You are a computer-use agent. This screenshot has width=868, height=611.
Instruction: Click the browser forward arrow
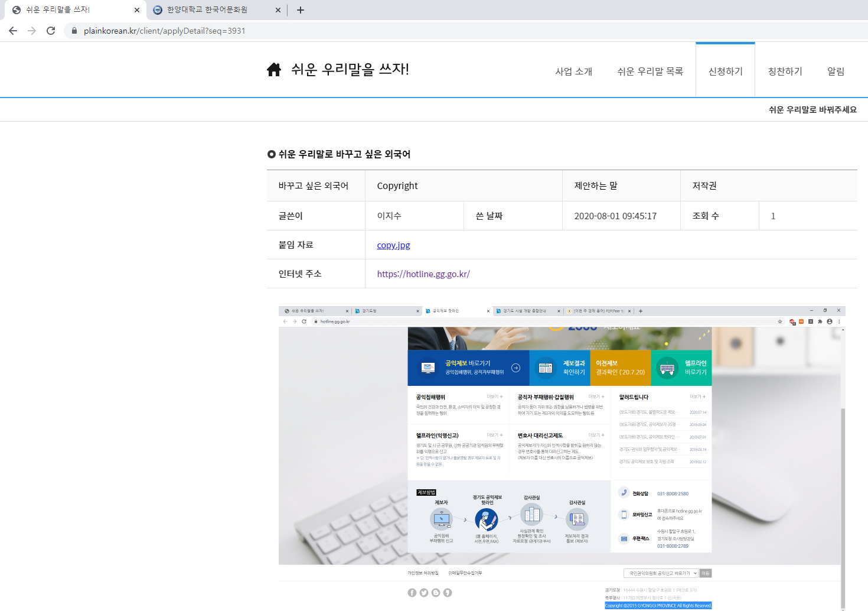coord(32,31)
